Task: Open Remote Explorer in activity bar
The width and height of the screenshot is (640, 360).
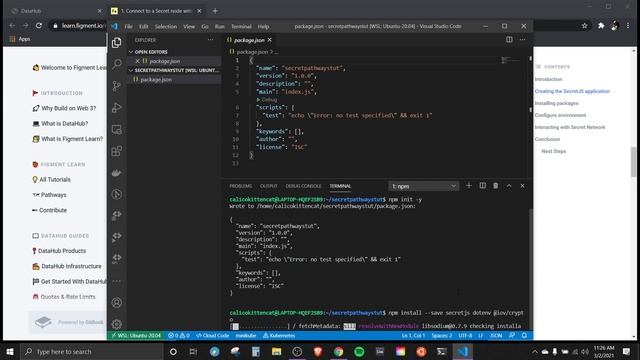Action: [117, 130]
